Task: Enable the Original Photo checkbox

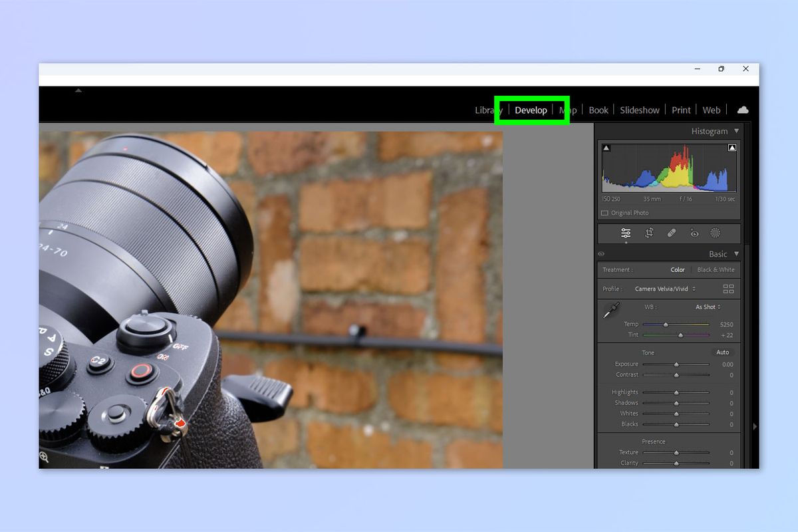Action: coord(604,212)
